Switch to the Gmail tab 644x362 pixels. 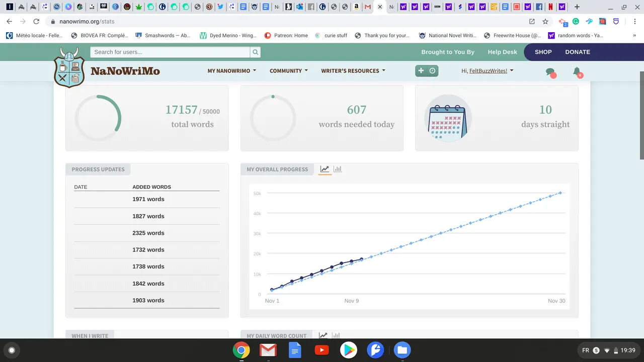[x=368, y=7]
